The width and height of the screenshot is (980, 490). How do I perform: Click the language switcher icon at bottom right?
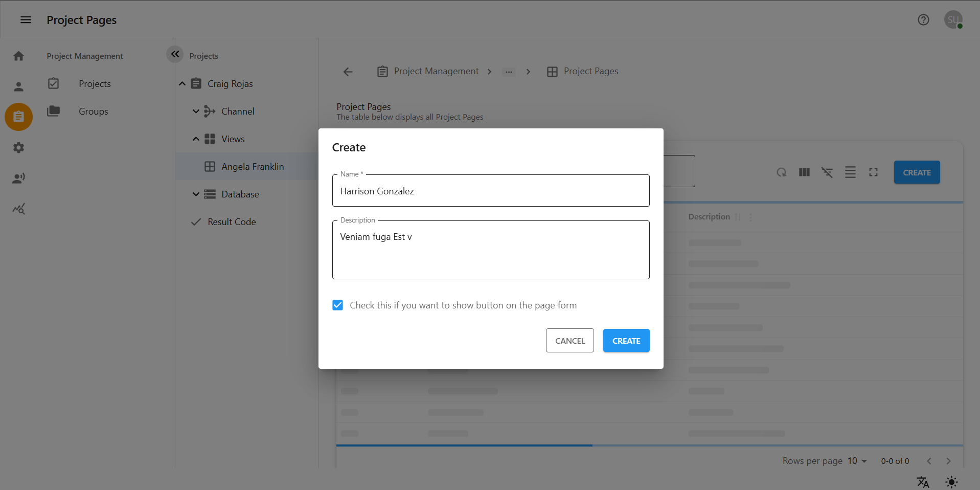(x=923, y=482)
